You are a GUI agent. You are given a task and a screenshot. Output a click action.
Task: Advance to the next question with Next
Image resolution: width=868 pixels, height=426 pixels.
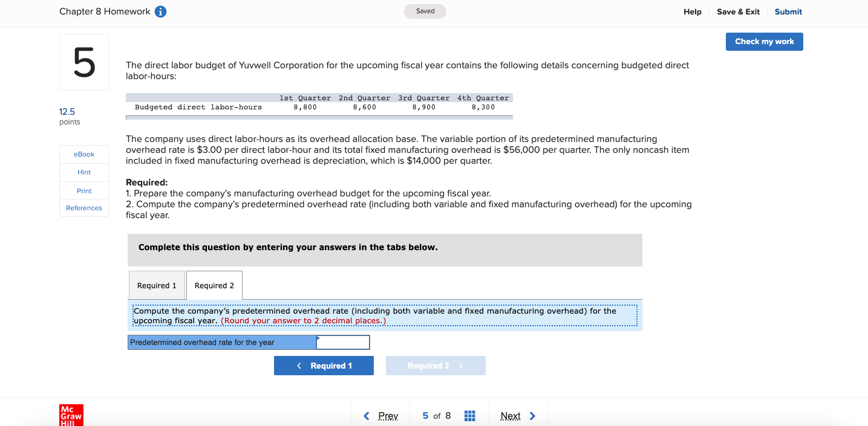click(518, 416)
